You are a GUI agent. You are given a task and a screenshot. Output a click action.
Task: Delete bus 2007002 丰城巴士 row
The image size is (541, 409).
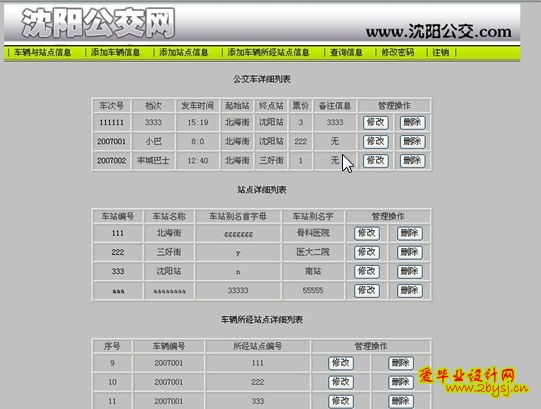412,160
